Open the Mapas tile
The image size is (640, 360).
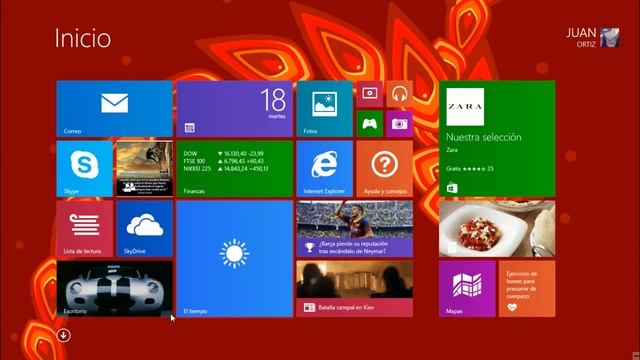pos(467,289)
